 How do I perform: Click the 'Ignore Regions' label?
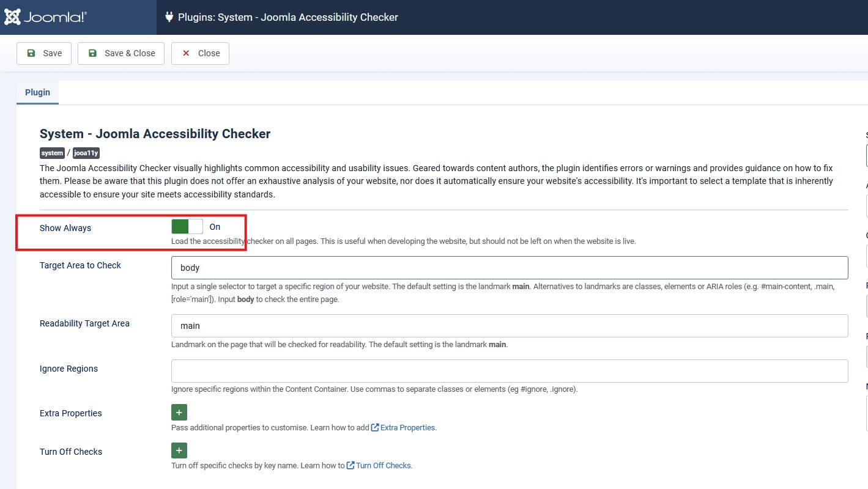69,369
